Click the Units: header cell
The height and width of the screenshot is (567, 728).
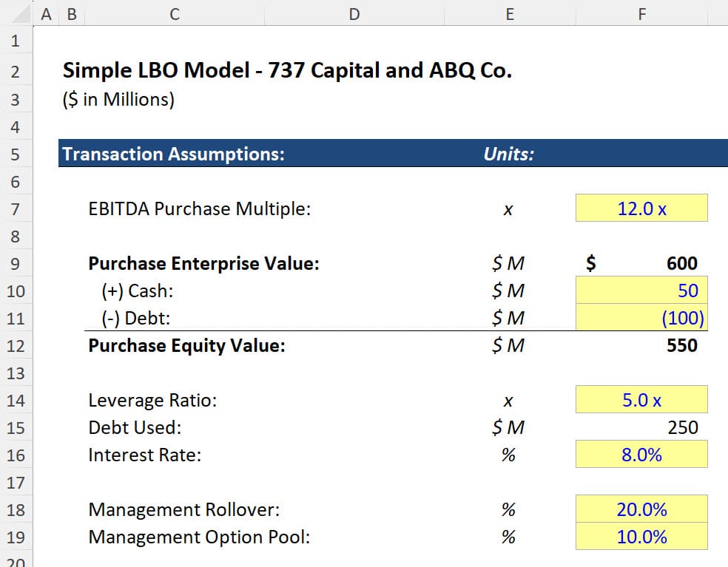(509, 154)
